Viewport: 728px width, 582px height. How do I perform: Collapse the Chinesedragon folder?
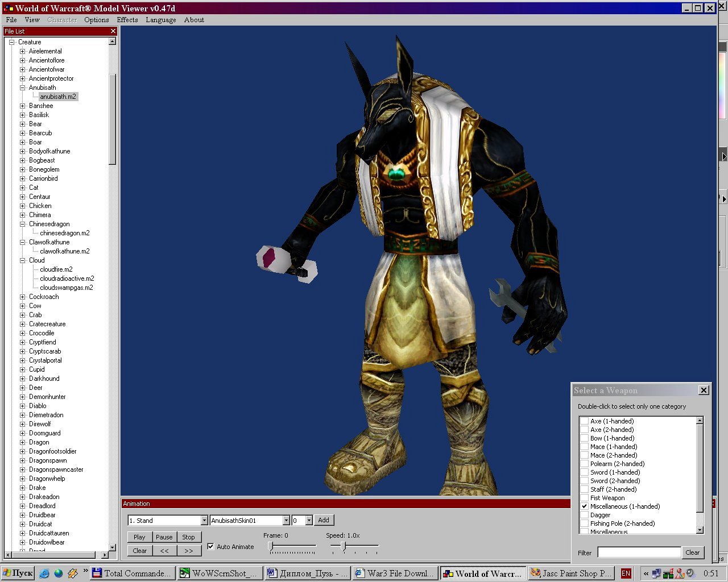[23, 224]
